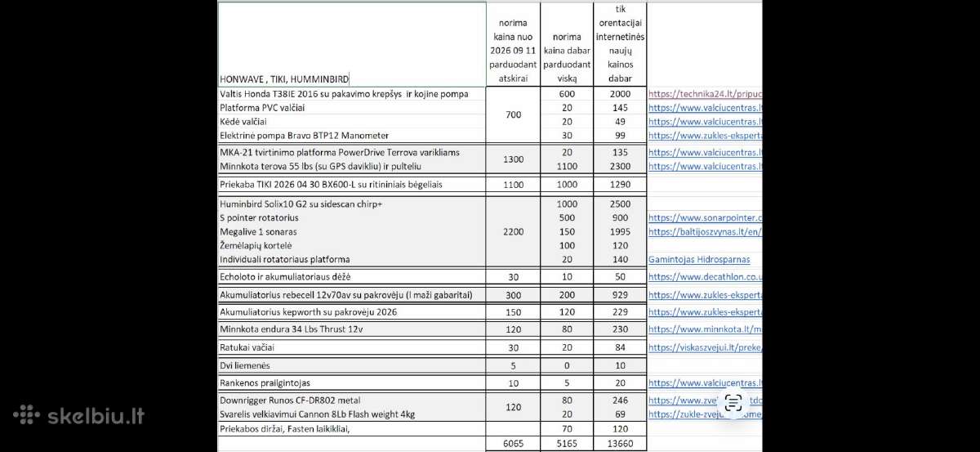Image resolution: width=980 pixels, height=452 pixels.
Task: Select cell 'Akumuliatorius rebecell 12v70av'
Action: point(352,295)
